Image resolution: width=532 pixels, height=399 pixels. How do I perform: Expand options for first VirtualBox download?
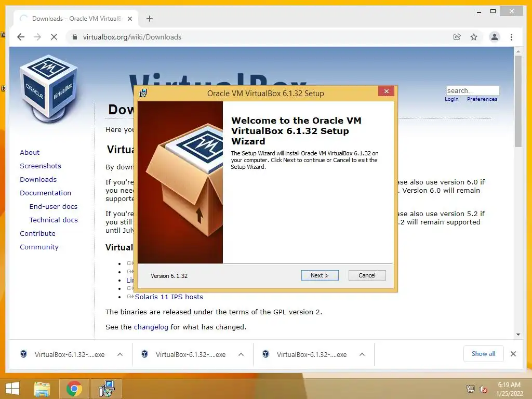[x=120, y=354]
